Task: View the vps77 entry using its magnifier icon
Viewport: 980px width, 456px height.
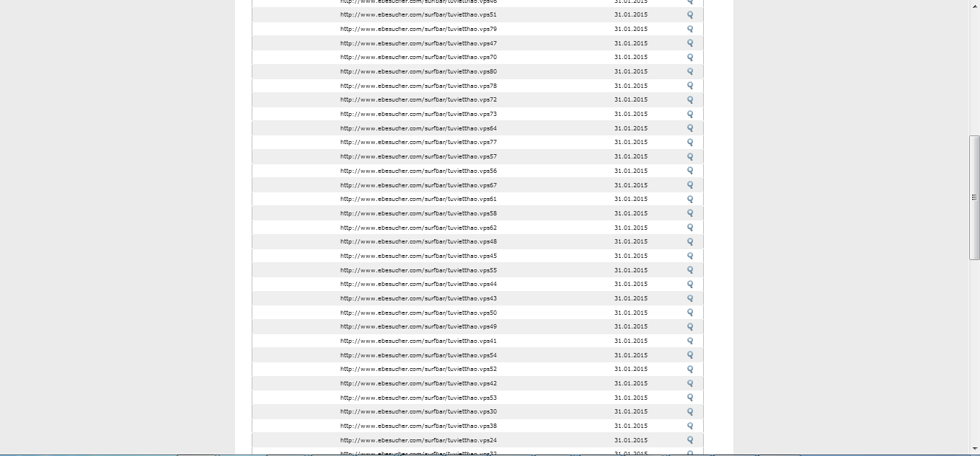Action: 690,143
